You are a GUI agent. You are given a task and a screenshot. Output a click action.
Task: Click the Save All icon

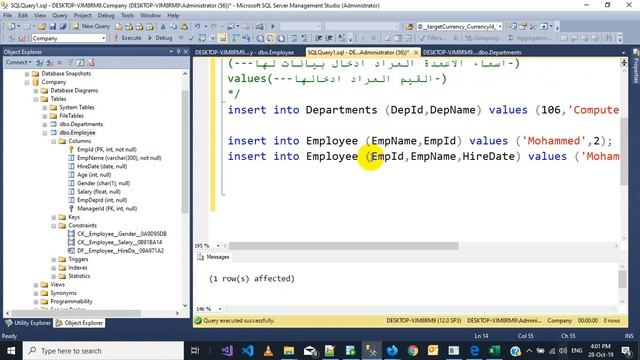tap(63, 26)
